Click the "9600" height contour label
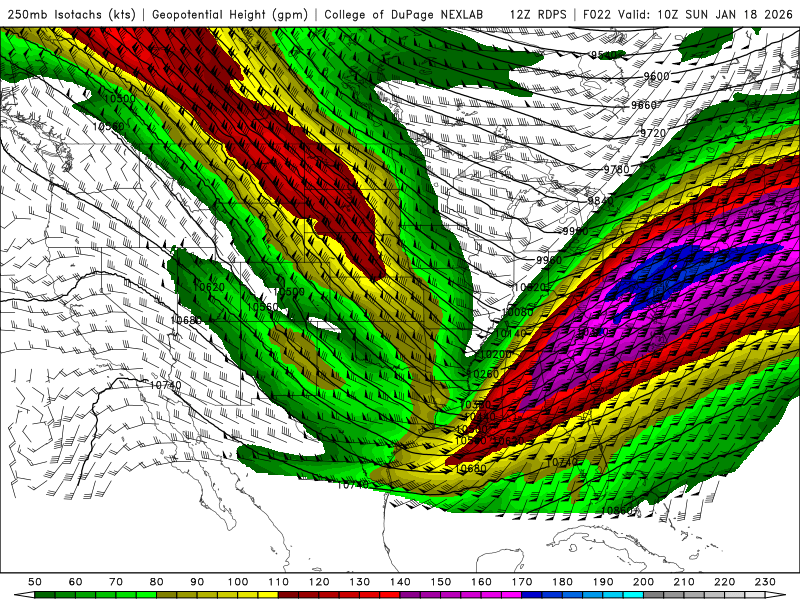This screenshot has height=600, width=800. [x=656, y=76]
